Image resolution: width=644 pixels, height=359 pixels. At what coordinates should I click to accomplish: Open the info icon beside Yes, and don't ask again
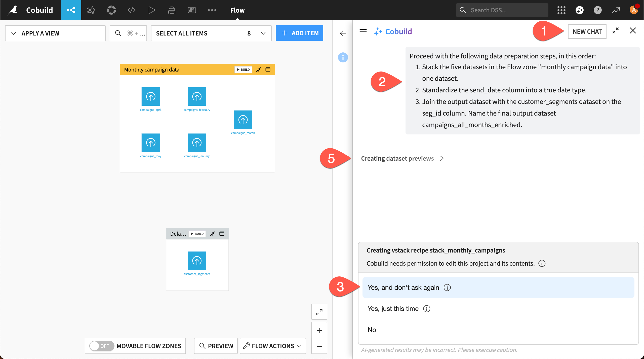(x=447, y=288)
